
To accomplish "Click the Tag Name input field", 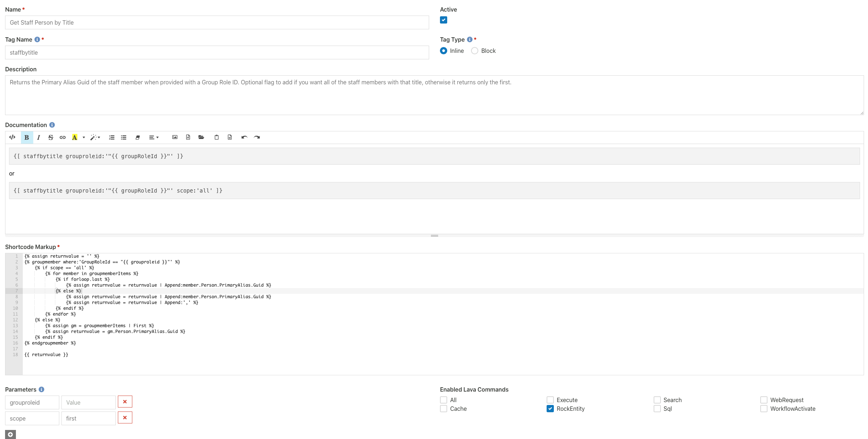I will pos(217,52).
